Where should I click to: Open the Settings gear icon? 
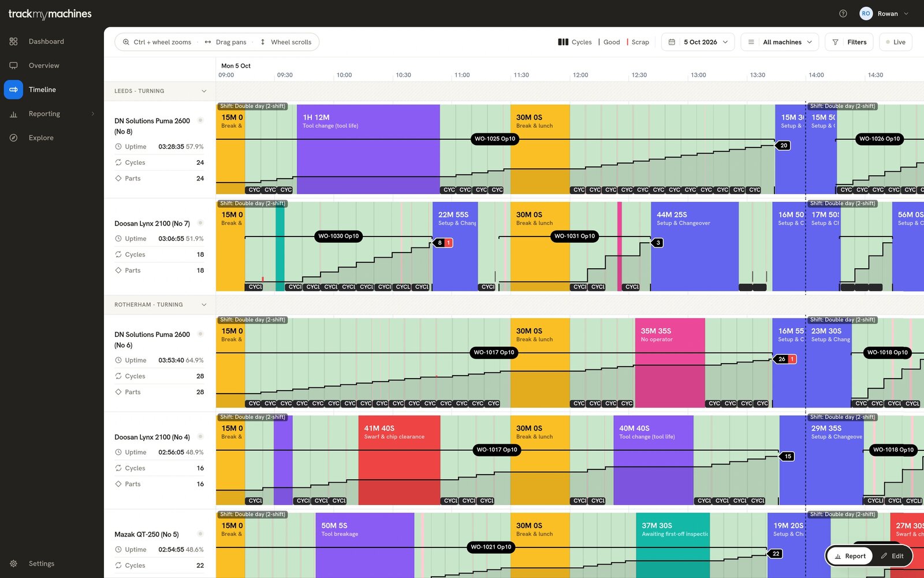[13, 564]
